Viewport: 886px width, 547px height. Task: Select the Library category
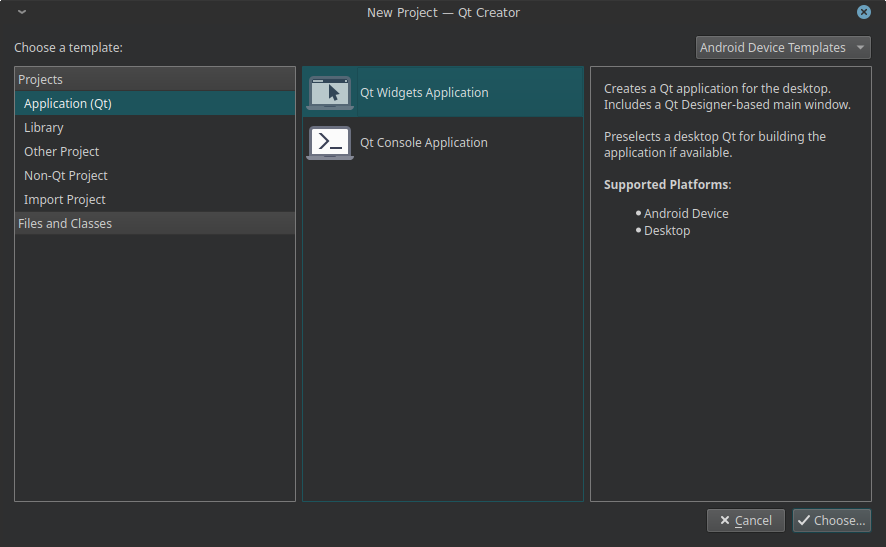155,128
